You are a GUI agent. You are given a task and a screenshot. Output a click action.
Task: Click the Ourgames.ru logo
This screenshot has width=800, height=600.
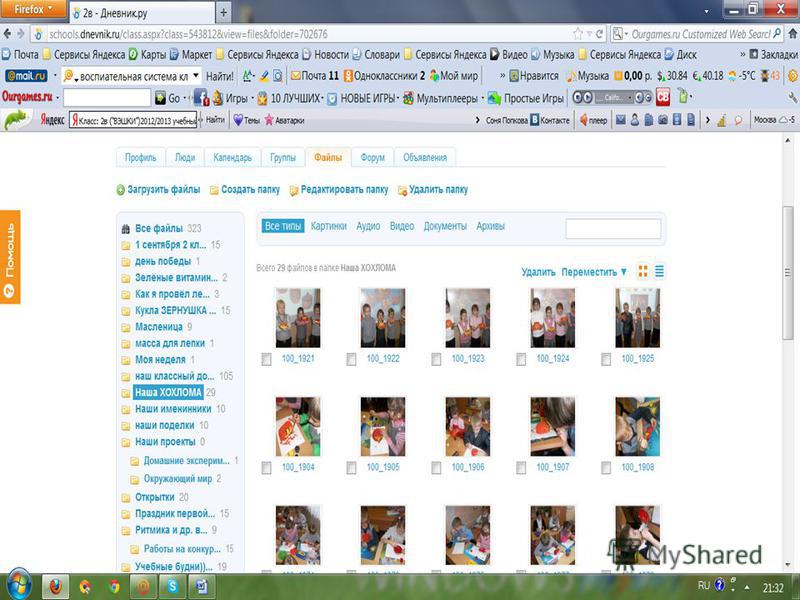point(27,97)
